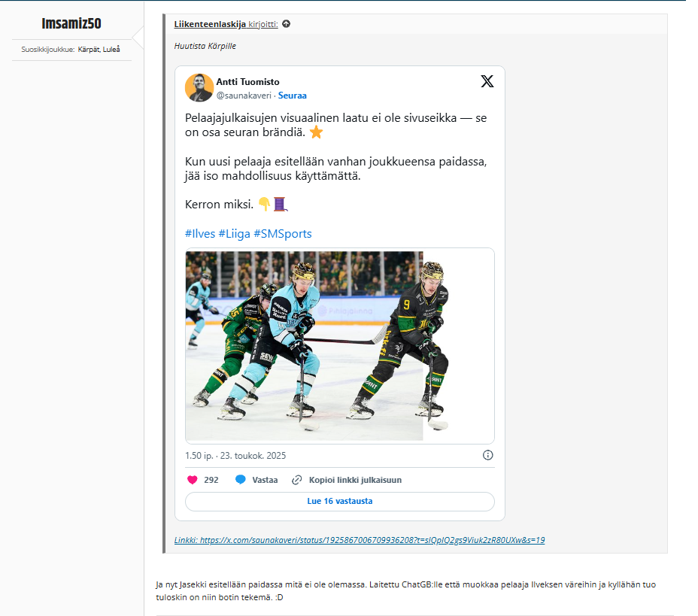Click Antti Tuomisto's profile avatar
698x616 pixels.
pyautogui.click(x=199, y=88)
